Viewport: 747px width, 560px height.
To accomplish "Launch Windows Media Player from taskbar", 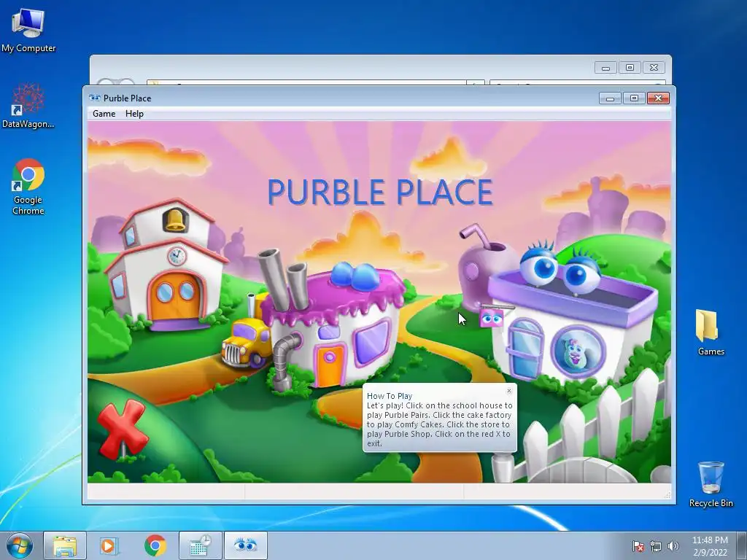I will (x=109, y=545).
